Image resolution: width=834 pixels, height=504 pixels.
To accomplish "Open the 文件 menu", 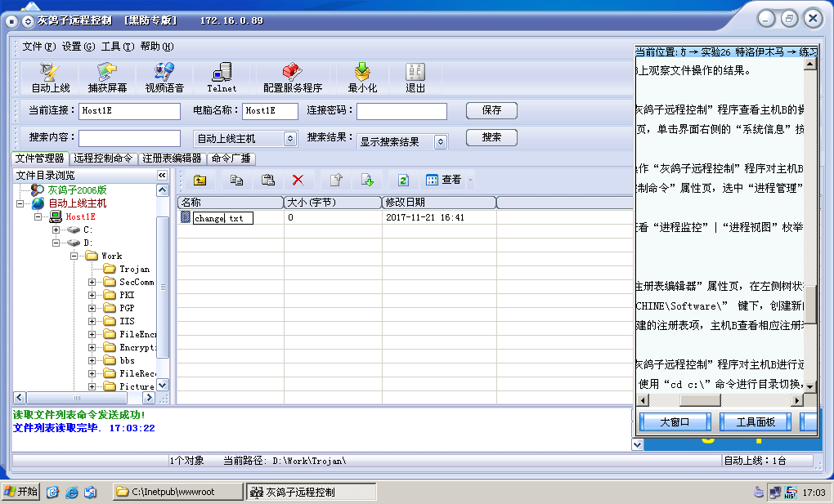I will tap(38, 47).
